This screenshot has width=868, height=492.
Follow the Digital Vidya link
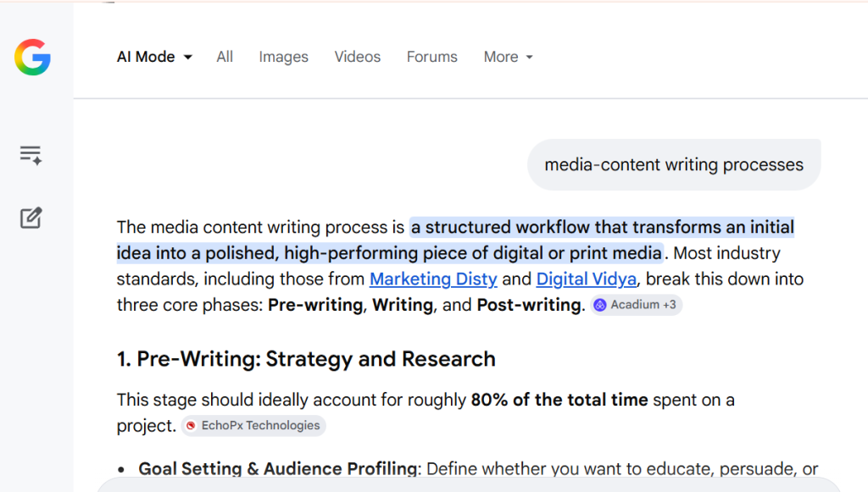click(587, 279)
